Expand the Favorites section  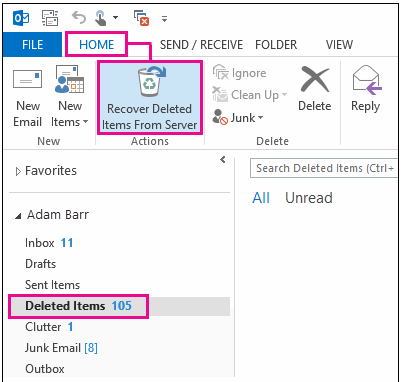18,171
